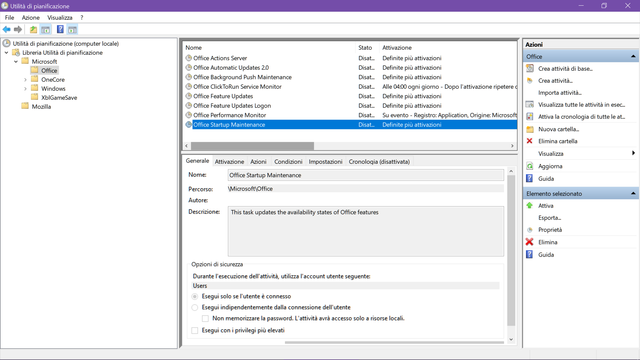Collapse the Microsoft tree node
This screenshot has height=360, width=640.
point(16,62)
